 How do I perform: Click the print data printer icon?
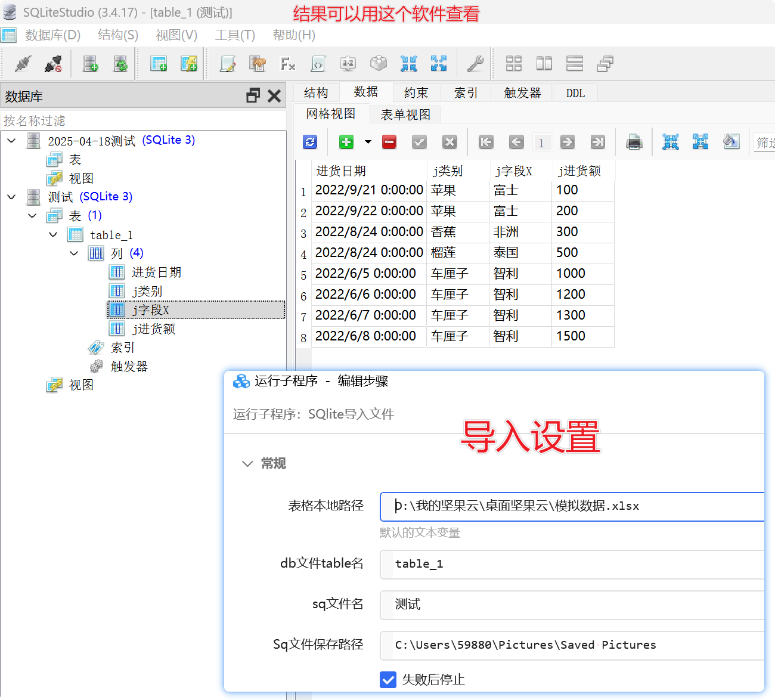coord(634,142)
